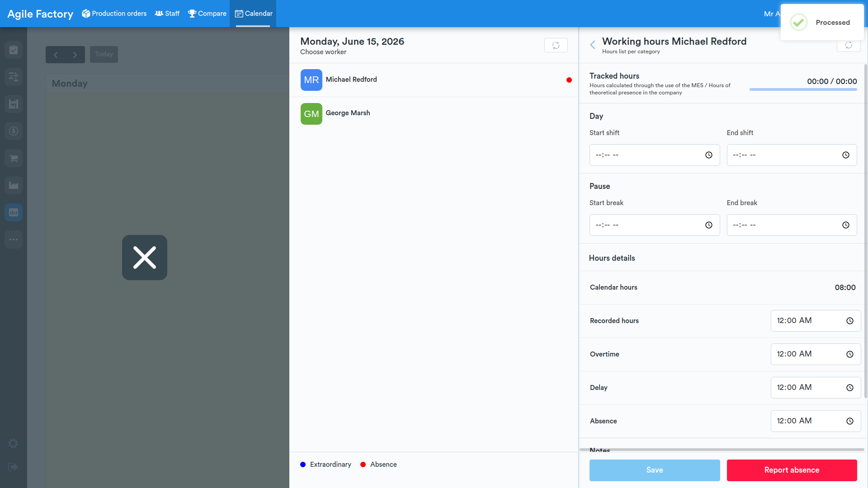Click the Start shift time field
868x488 pixels.
click(x=655, y=155)
